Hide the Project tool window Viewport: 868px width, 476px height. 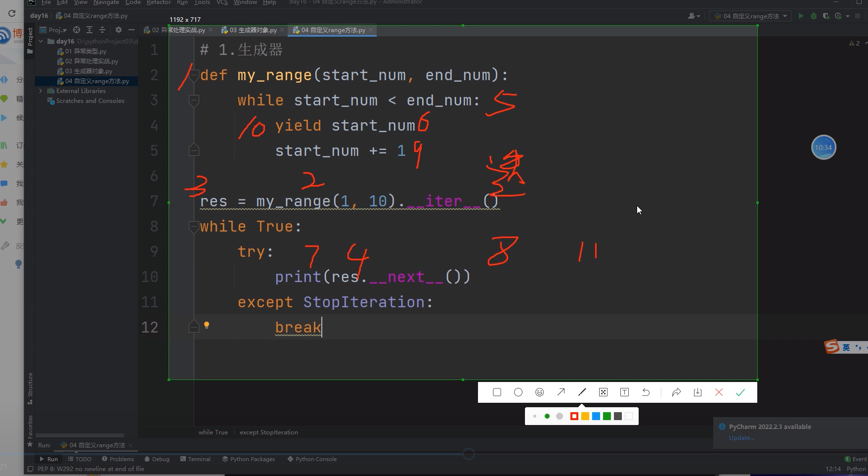[x=131, y=30]
